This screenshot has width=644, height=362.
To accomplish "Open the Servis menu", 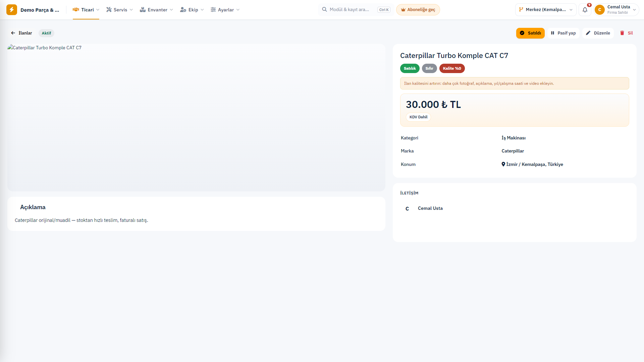I will click(120, 10).
